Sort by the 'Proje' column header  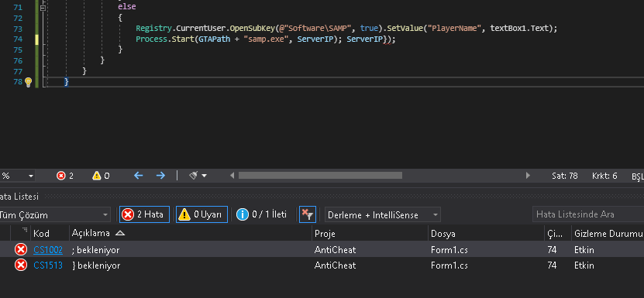click(x=370, y=234)
